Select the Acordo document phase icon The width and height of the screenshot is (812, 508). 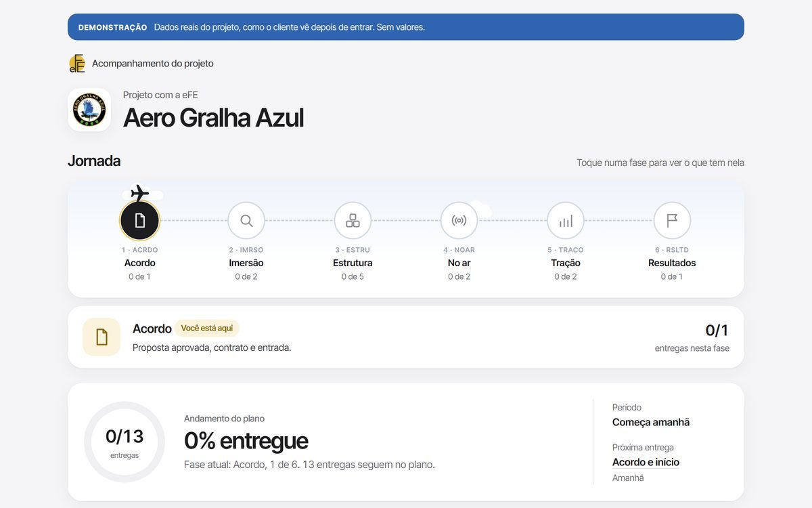click(139, 221)
